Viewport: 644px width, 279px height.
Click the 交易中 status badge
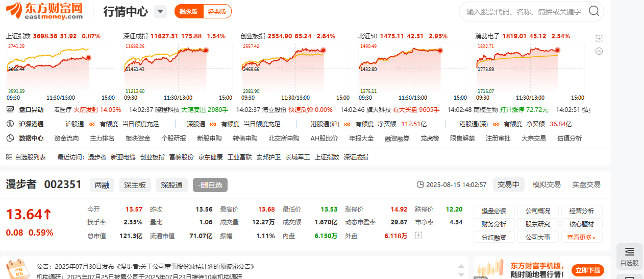click(x=508, y=184)
